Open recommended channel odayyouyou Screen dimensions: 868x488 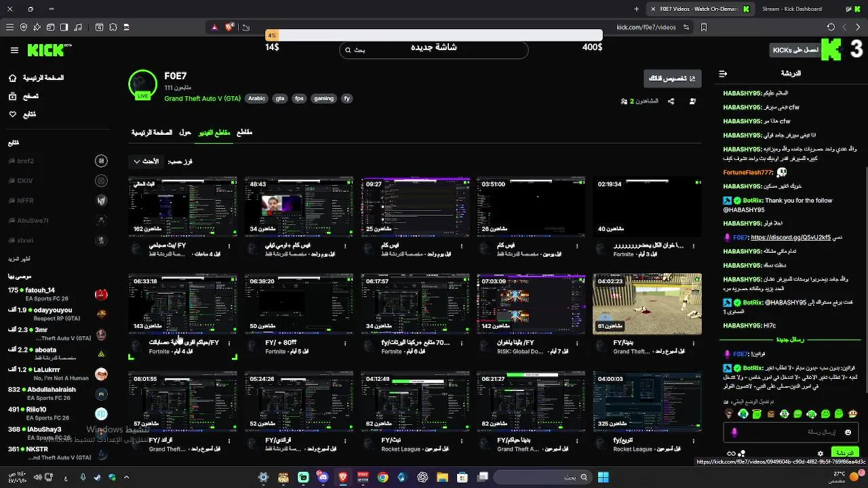coord(58,314)
